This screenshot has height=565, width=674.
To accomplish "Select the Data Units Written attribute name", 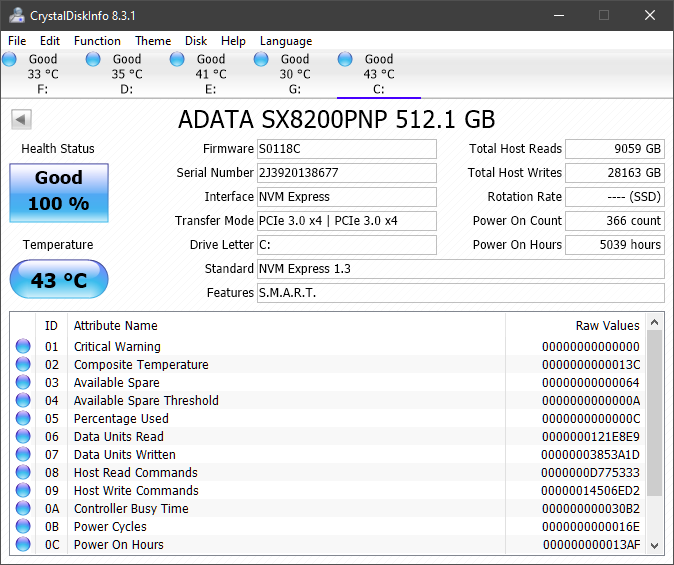I will [125, 454].
